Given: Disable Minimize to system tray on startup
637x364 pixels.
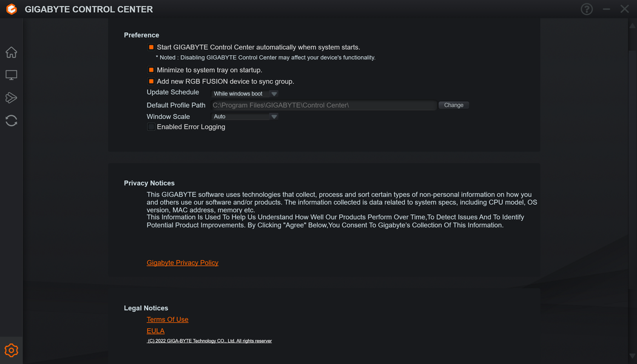Looking at the screenshot, I should [x=151, y=70].
